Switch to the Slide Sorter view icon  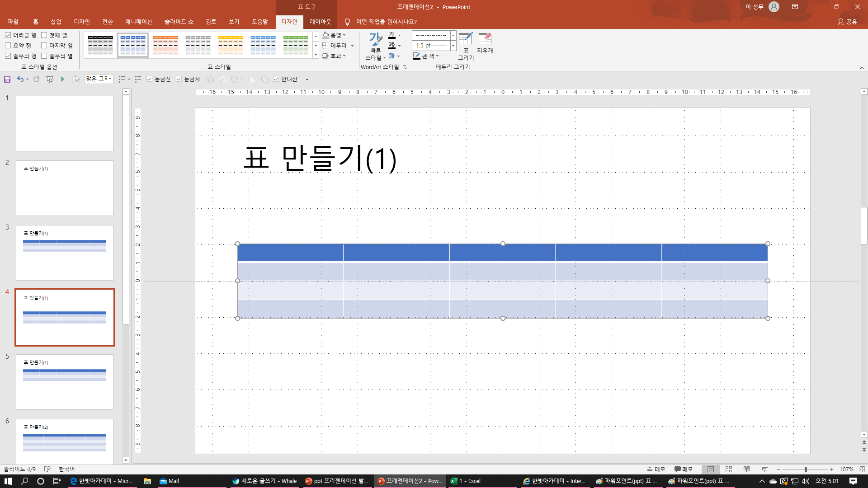[x=728, y=469]
